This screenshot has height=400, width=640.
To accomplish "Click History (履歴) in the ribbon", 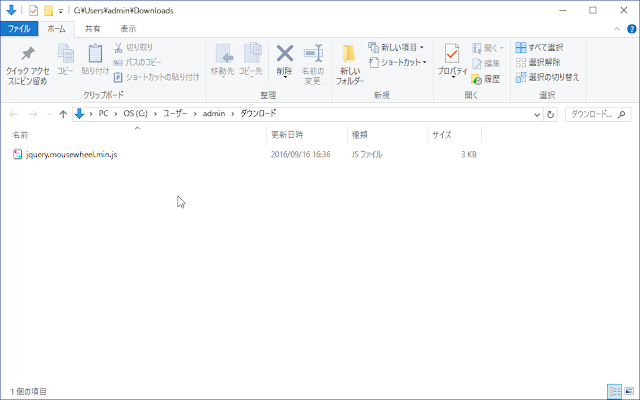I will pos(486,79).
